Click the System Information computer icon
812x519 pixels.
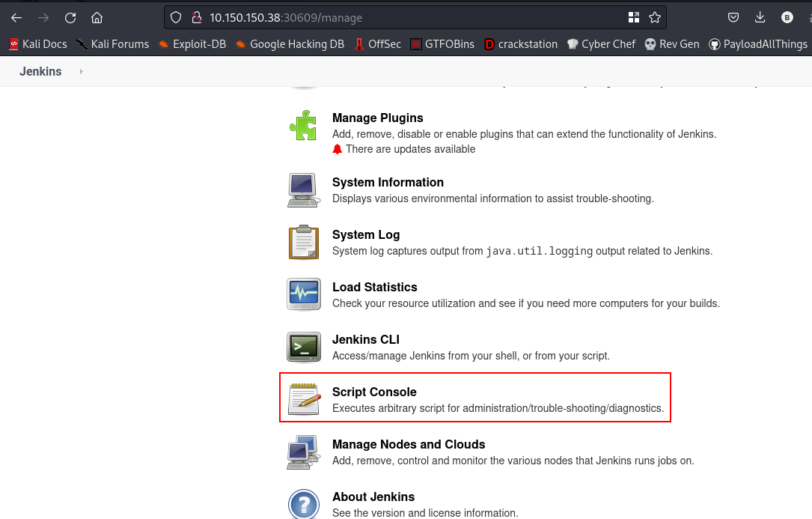(303, 190)
